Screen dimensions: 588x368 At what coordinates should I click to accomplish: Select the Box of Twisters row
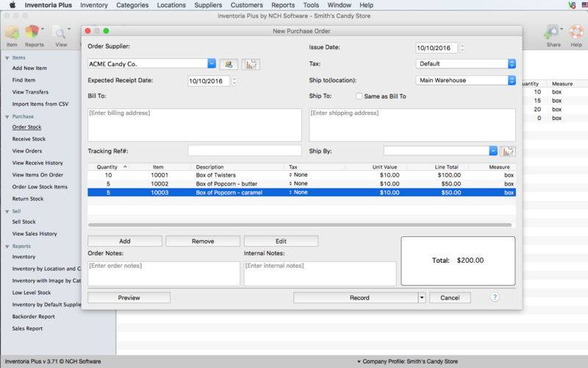click(301, 175)
